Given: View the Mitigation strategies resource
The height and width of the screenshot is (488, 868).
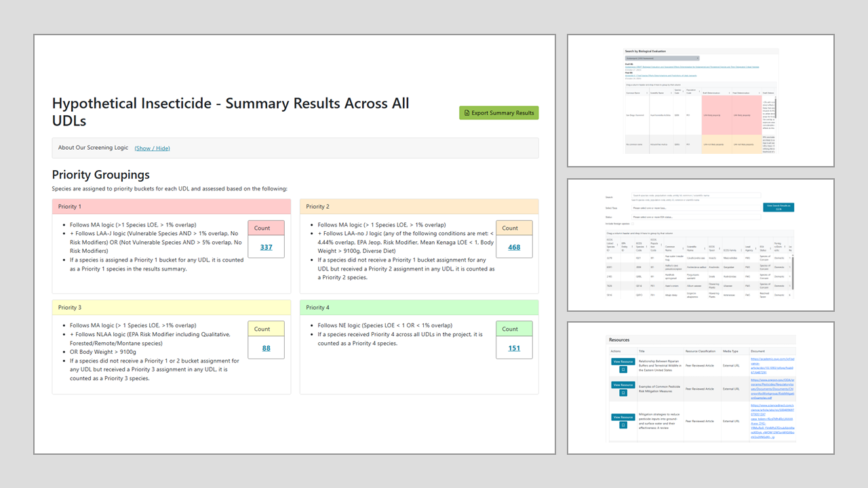Looking at the screenshot, I should click(x=623, y=418).
